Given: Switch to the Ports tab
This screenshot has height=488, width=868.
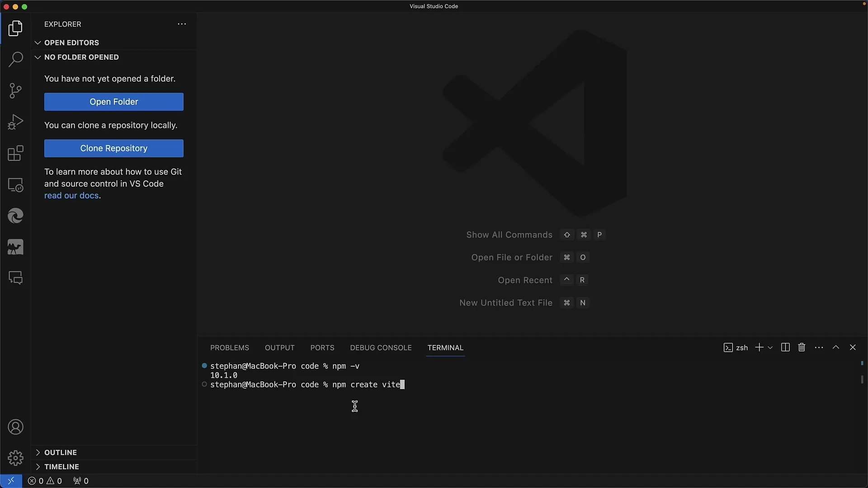Looking at the screenshot, I should (x=322, y=347).
